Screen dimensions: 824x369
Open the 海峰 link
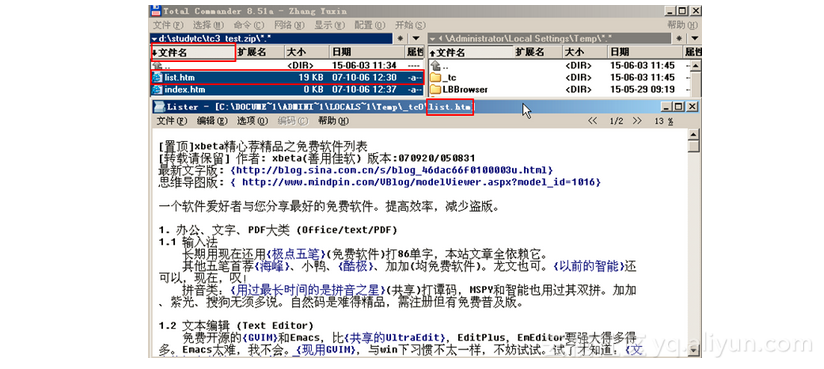(x=273, y=266)
